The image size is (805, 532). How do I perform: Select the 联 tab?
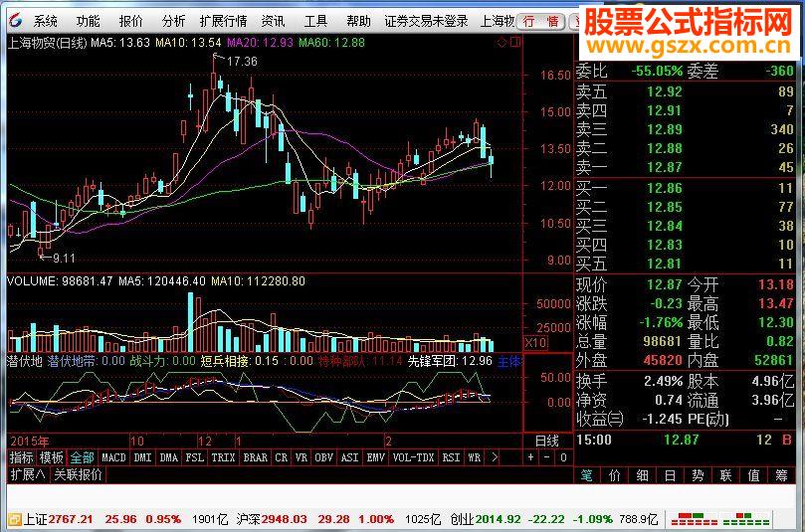coord(725,475)
